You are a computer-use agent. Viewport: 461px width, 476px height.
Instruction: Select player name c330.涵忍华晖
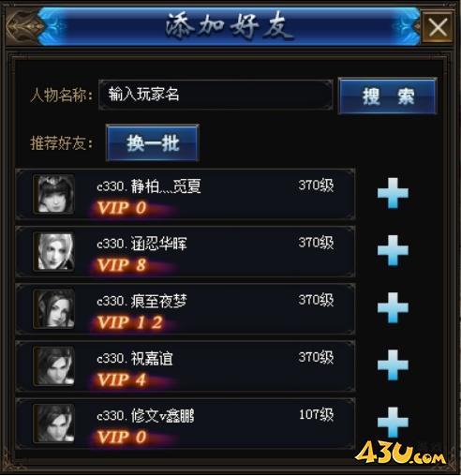click(x=141, y=244)
